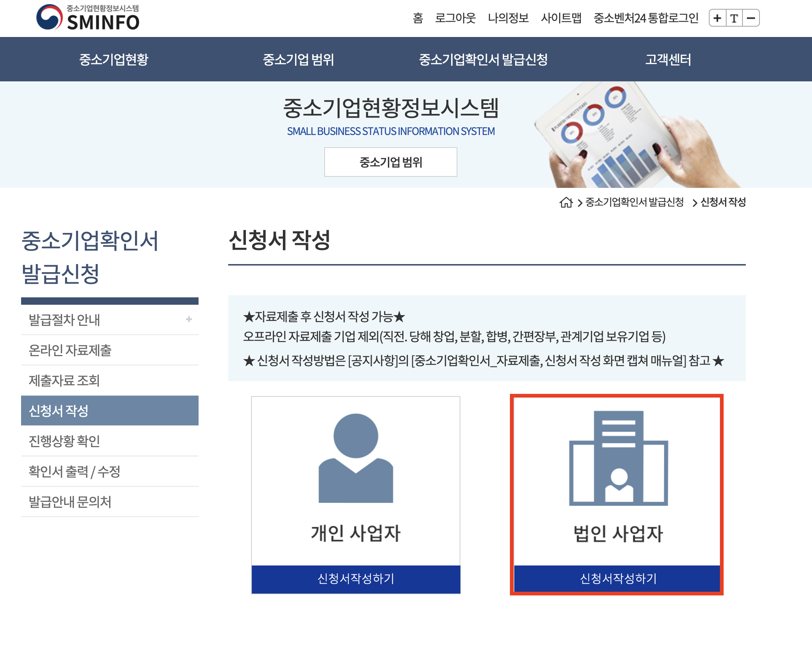The height and width of the screenshot is (662, 812).
Task: Click the home breadcrumb icon
Action: [566, 202]
